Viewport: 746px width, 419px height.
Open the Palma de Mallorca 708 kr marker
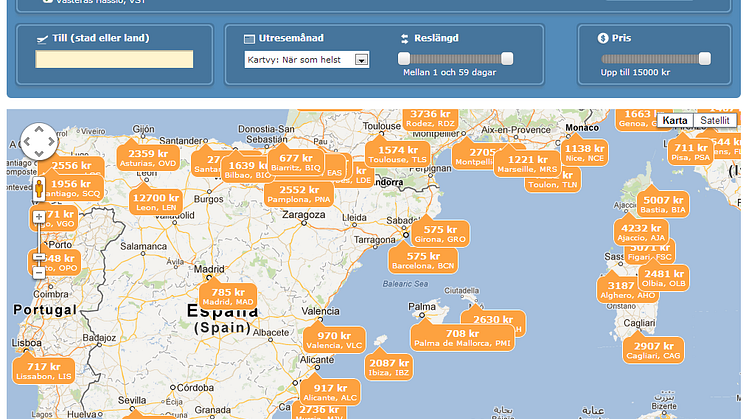tap(462, 338)
